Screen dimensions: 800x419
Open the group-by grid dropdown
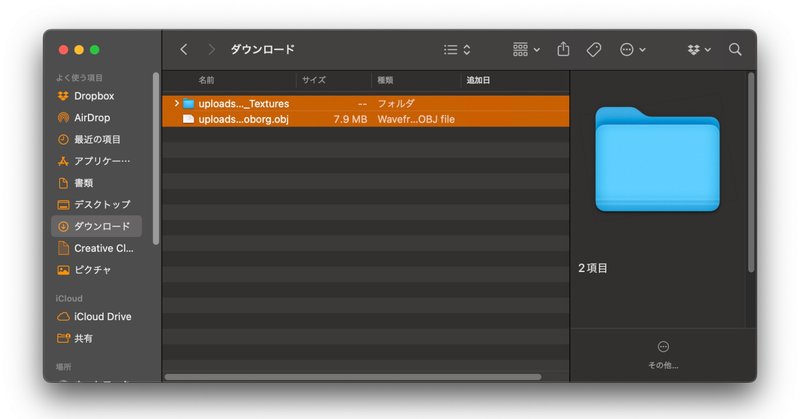(526, 50)
